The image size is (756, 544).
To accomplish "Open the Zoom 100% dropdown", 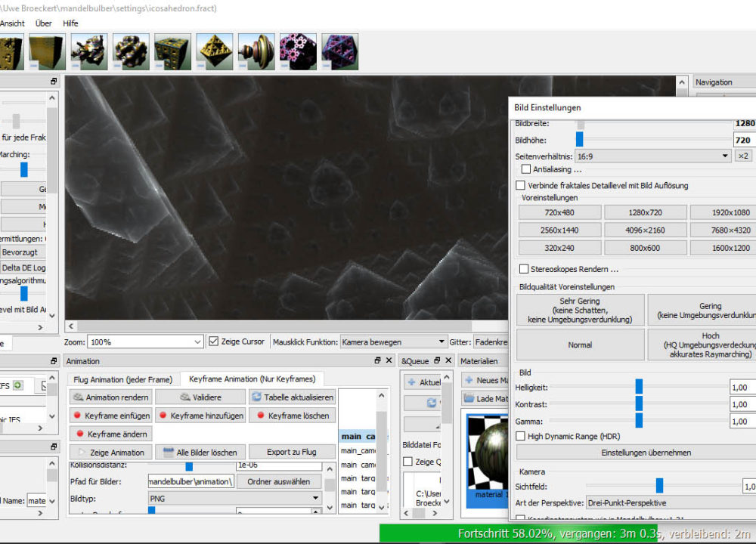I will click(x=145, y=342).
